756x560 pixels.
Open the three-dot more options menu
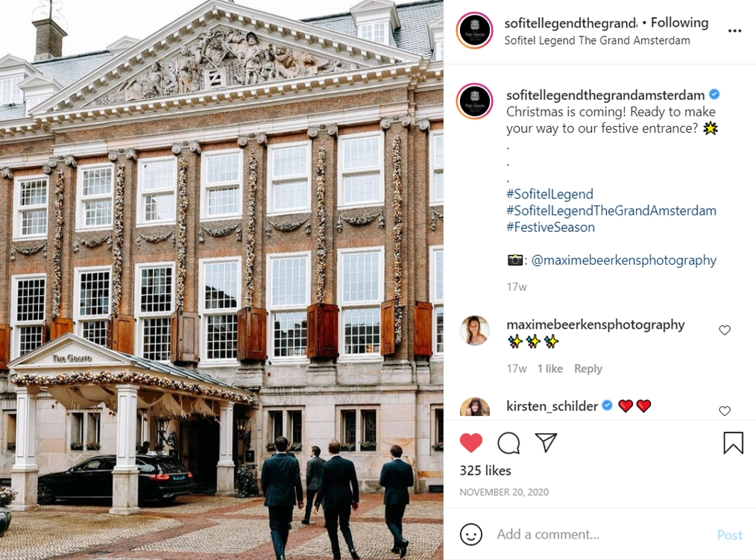[x=735, y=31]
